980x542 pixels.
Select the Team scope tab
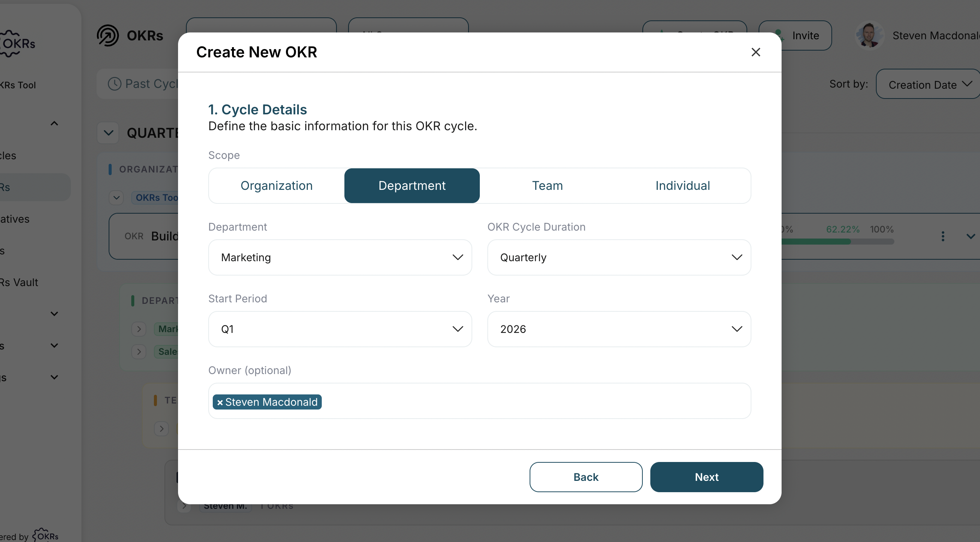[x=547, y=186]
